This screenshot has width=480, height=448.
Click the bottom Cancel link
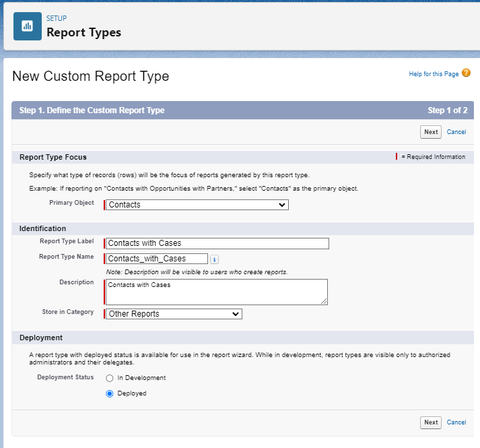(456, 422)
